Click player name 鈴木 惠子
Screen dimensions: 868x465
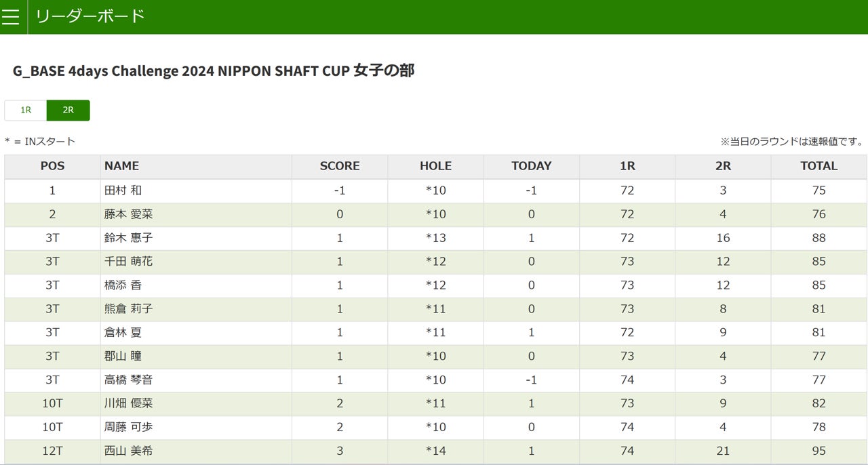pos(128,238)
